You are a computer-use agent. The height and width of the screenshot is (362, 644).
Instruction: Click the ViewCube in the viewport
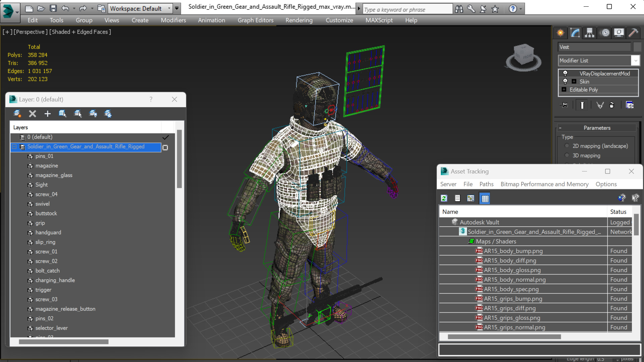tap(523, 57)
